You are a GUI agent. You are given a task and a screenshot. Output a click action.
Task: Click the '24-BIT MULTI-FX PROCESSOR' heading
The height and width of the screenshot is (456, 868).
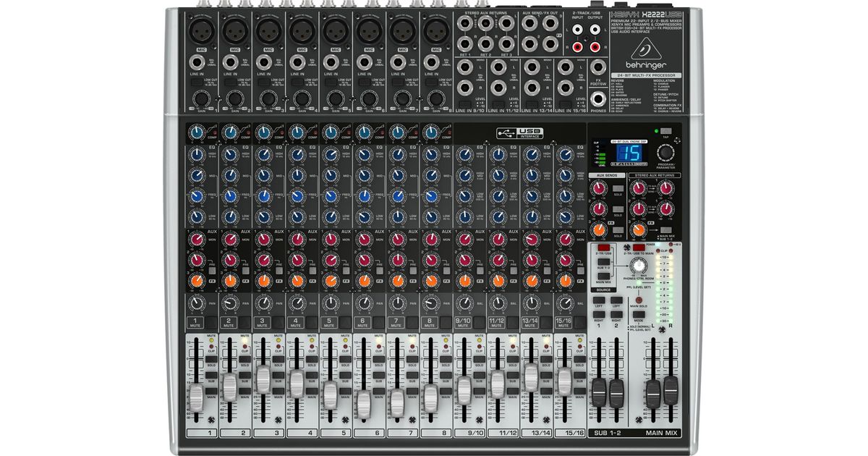pos(645,75)
